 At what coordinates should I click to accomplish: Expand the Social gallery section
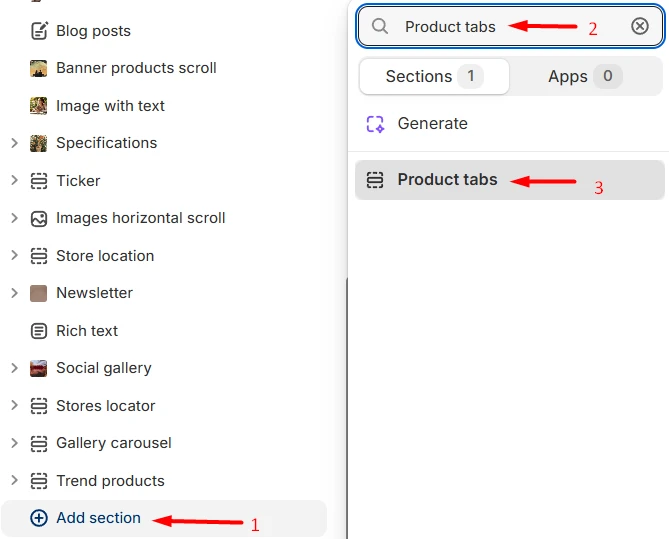[14, 368]
